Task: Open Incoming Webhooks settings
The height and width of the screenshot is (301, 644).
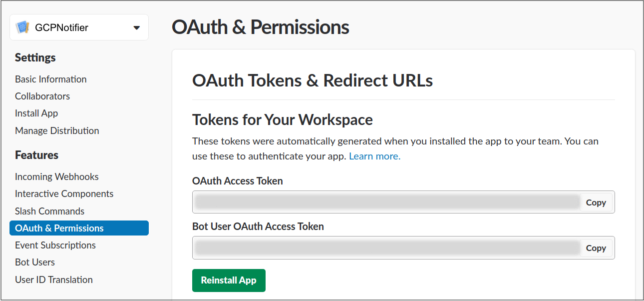Action: click(x=56, y=176)
